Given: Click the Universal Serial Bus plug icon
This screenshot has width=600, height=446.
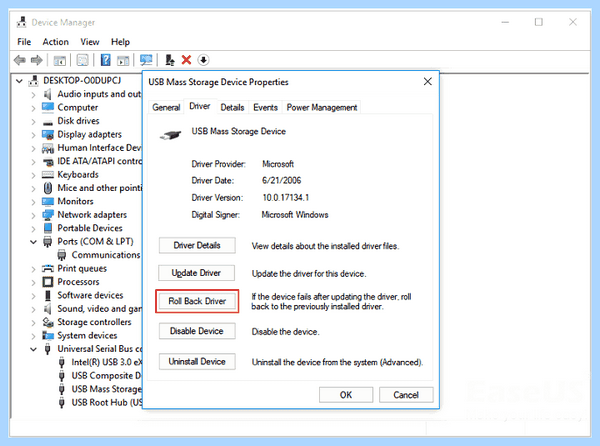Looking at the screenshot, I should [47, 349].
